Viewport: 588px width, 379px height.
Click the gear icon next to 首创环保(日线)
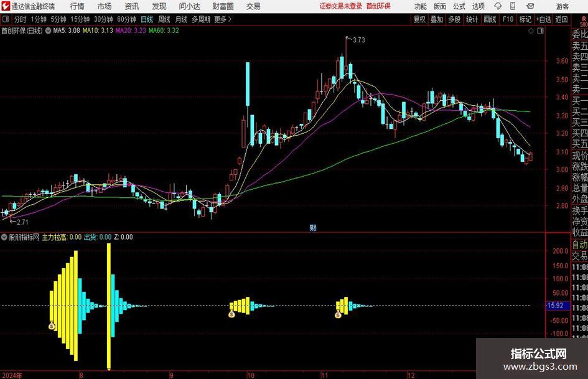pyautogui.click(x=48, y=30)
